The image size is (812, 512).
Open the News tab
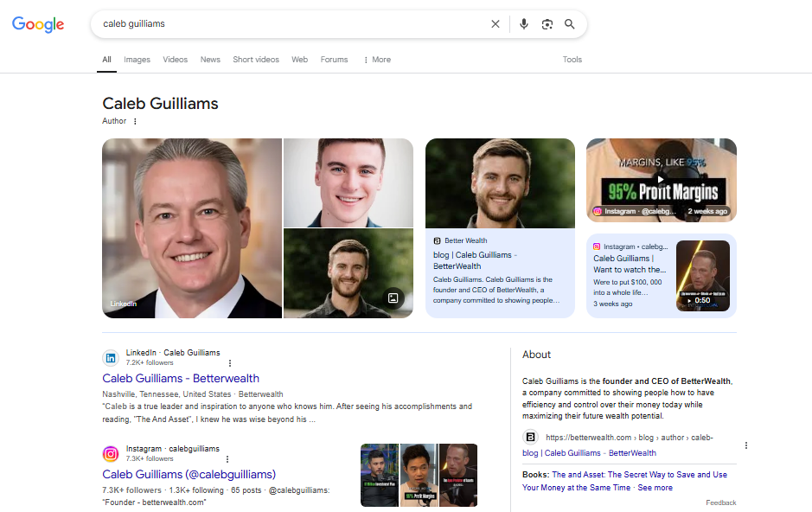210,60
